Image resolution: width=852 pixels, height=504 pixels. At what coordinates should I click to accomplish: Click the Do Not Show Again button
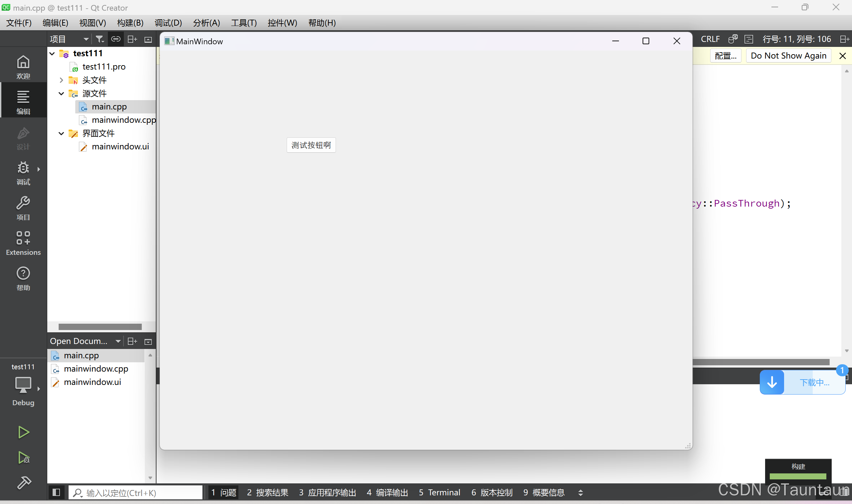click(x=788, y=56)
